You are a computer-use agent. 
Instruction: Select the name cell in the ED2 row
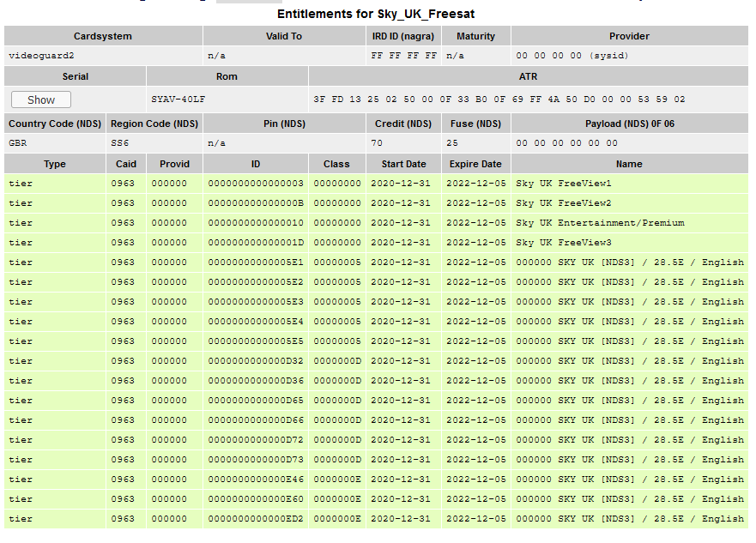(x=630, y=519)
